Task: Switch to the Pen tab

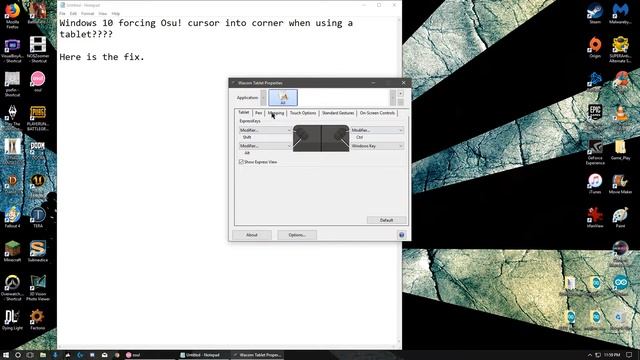Action: click(x=258, y=113)
